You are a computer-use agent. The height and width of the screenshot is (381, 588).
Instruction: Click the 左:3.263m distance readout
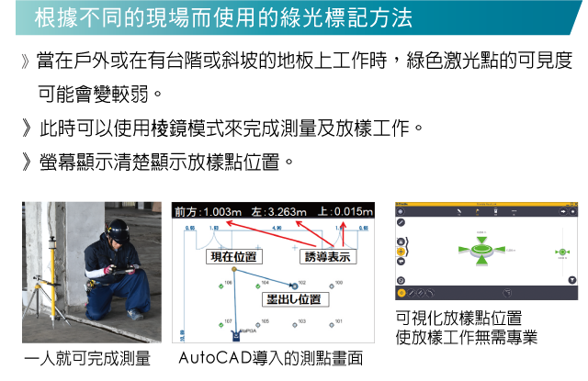(x=279, y=212)
